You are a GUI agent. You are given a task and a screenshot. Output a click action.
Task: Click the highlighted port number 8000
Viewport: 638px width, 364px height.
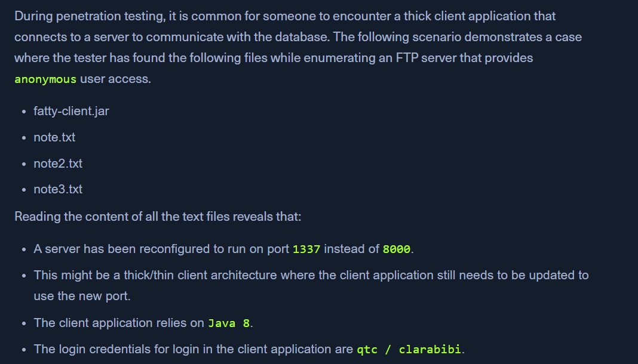396,249
